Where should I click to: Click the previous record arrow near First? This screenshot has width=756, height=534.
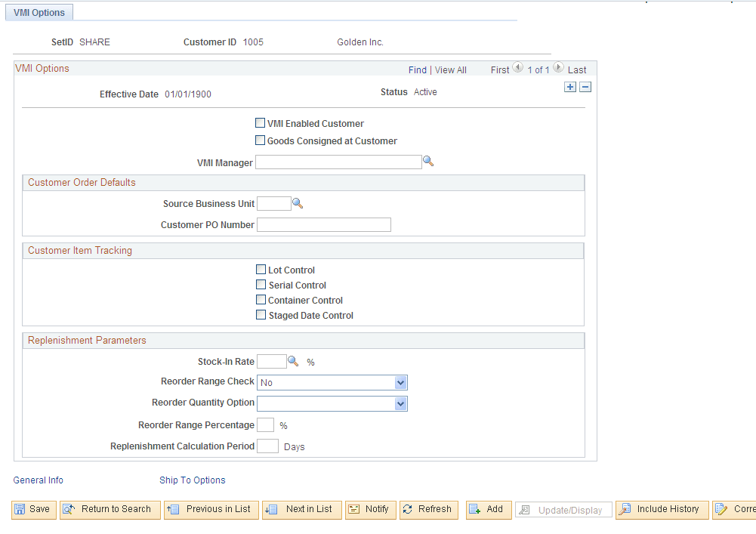[517, 67]
